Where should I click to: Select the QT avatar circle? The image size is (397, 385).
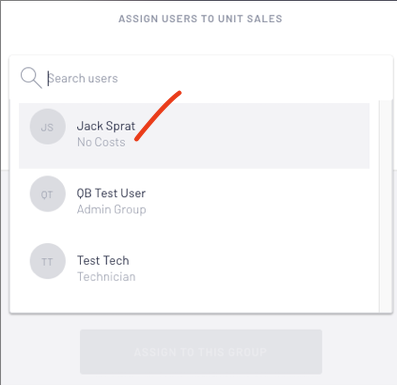(47, 194)
